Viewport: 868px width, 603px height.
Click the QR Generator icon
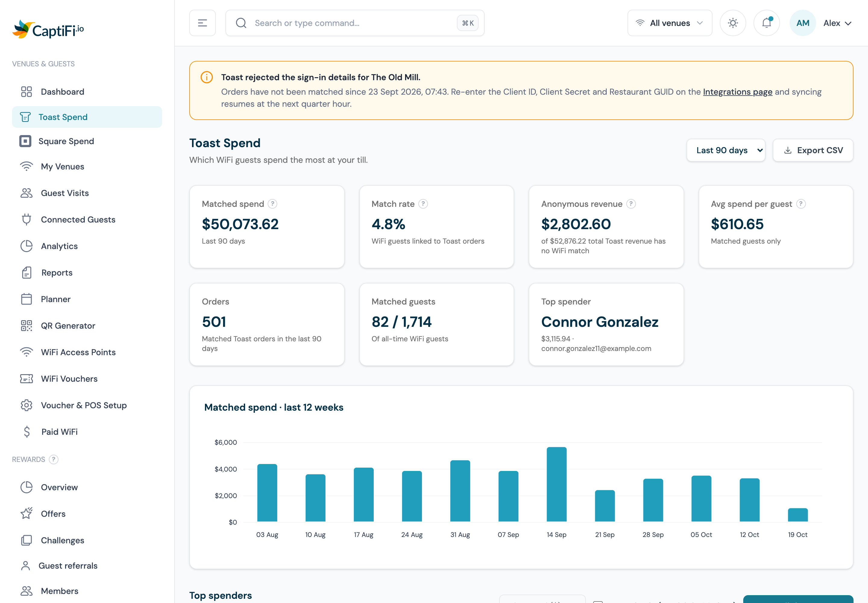point(27,326)
